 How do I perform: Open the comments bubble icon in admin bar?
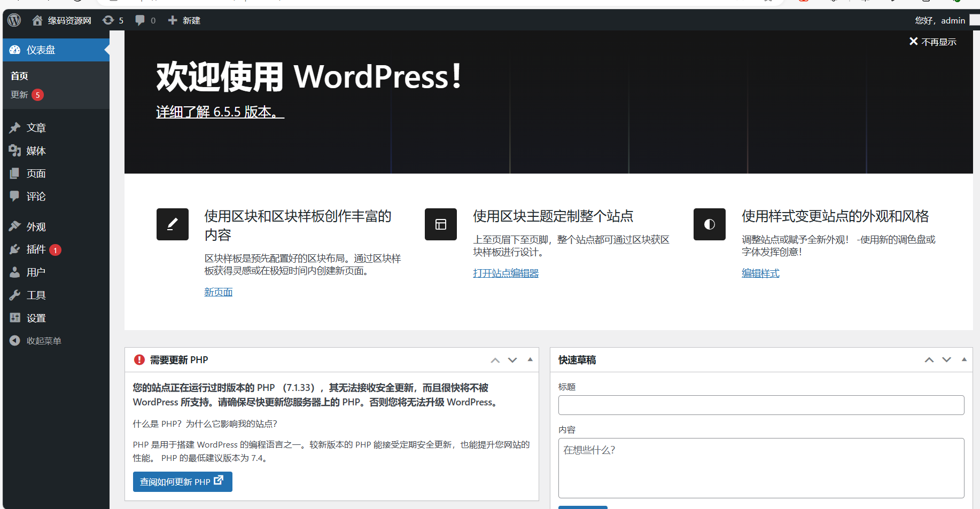pyautogui.click(x=145, y=20)
